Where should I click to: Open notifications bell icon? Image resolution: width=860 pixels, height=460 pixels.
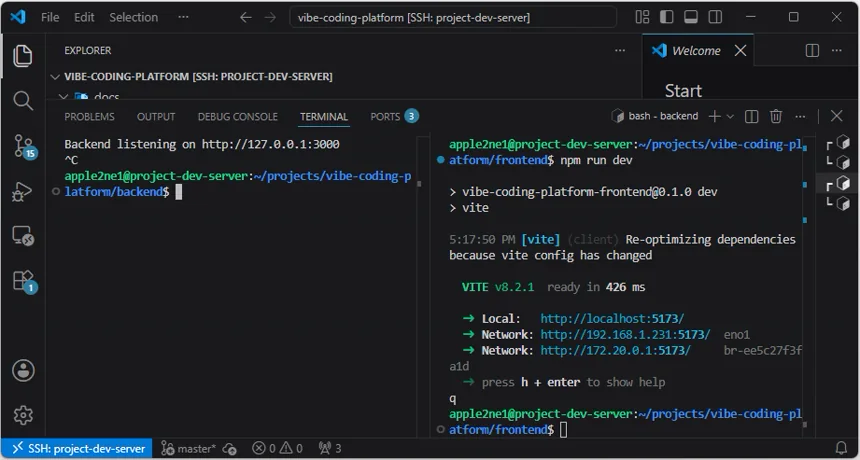(x=841, y=448)
